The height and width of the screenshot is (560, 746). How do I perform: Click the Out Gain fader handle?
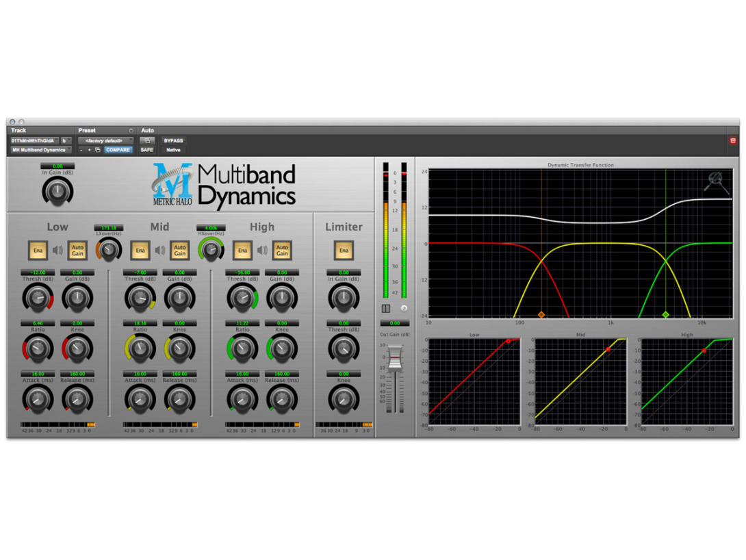[395, 357]
